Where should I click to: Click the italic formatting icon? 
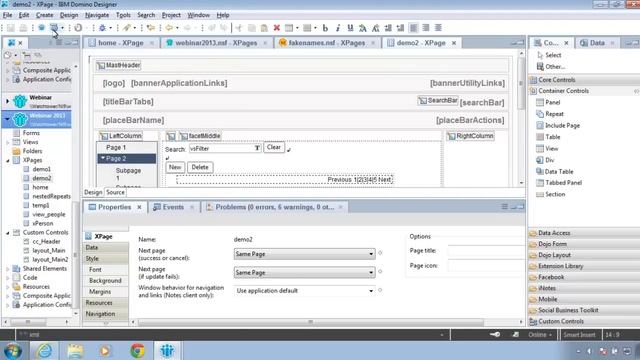pos(338,28)
